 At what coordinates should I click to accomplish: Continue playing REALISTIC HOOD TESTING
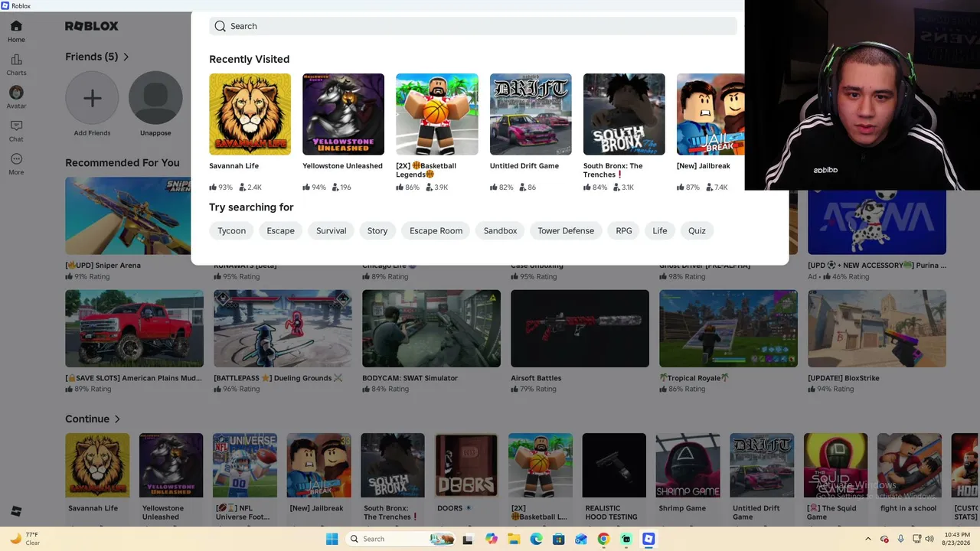coord(614,465)
